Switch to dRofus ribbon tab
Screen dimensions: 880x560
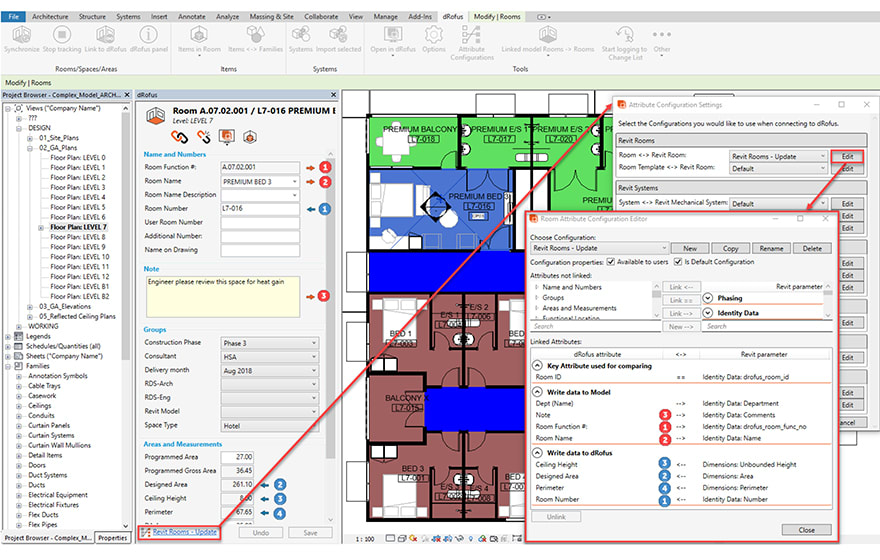(452, 17)
